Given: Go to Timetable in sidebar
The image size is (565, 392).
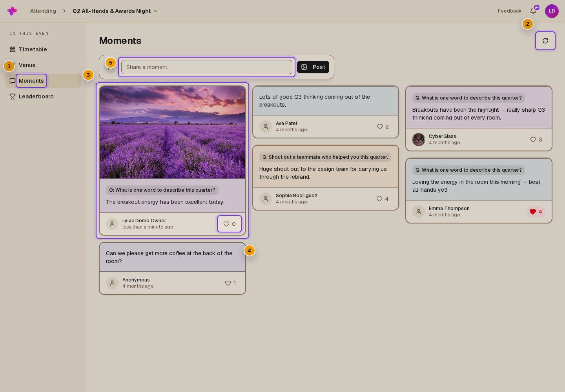Looking at the screenshot, I should pyautogui.click(x=43, y=49).
